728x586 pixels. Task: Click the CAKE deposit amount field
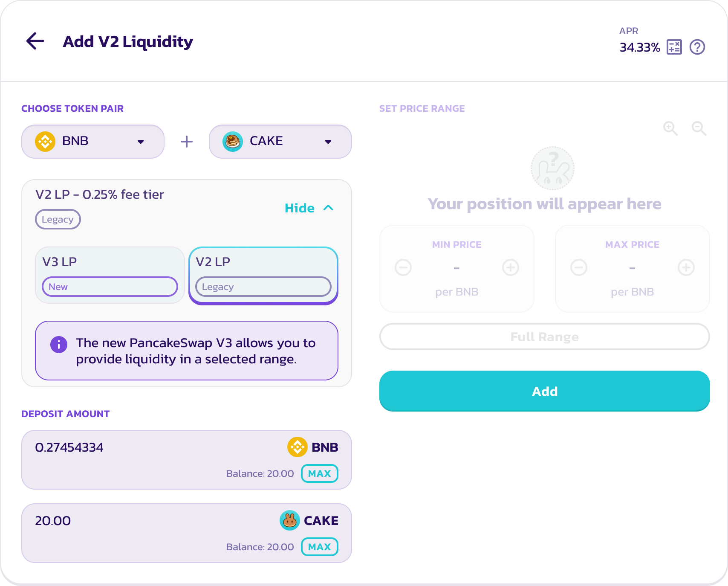(128, 521)
